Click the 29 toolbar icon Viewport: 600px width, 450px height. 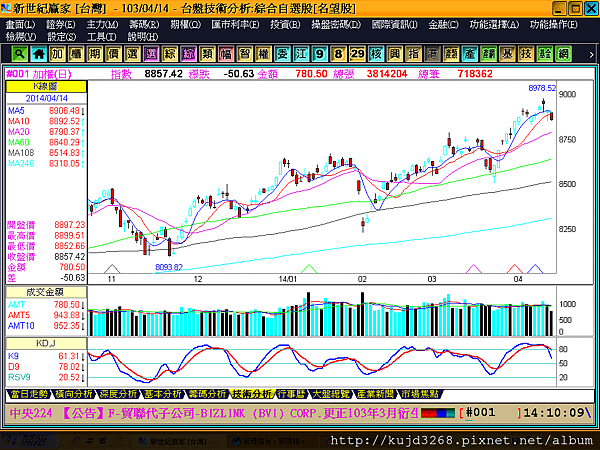tap(357, 54)
